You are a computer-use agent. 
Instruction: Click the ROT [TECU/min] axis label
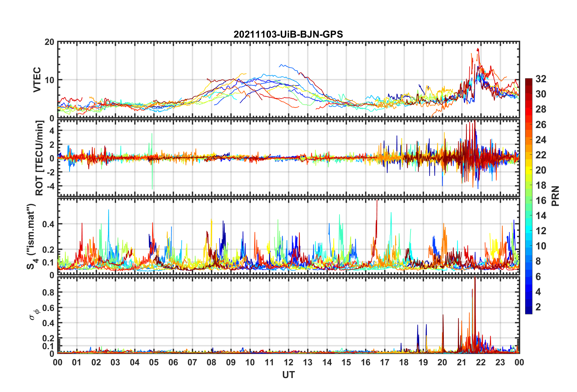click(39, 158)
